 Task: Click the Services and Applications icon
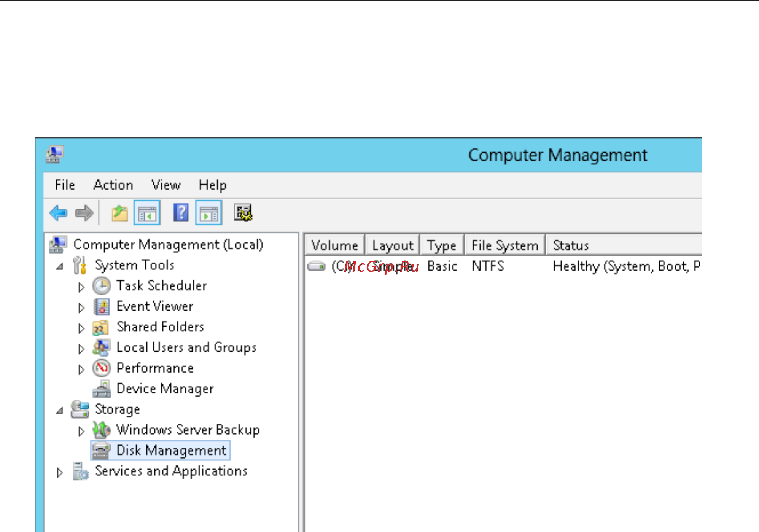point(81,471)
